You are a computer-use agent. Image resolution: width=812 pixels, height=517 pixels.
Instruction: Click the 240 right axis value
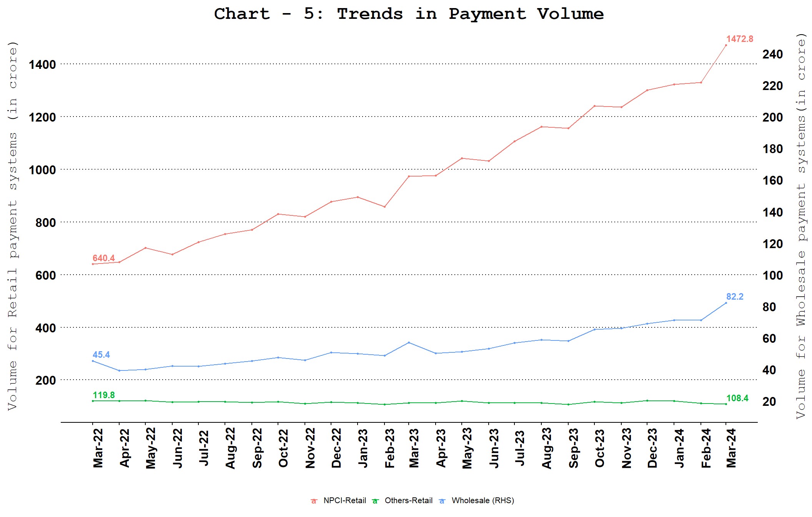pos(773,54)
